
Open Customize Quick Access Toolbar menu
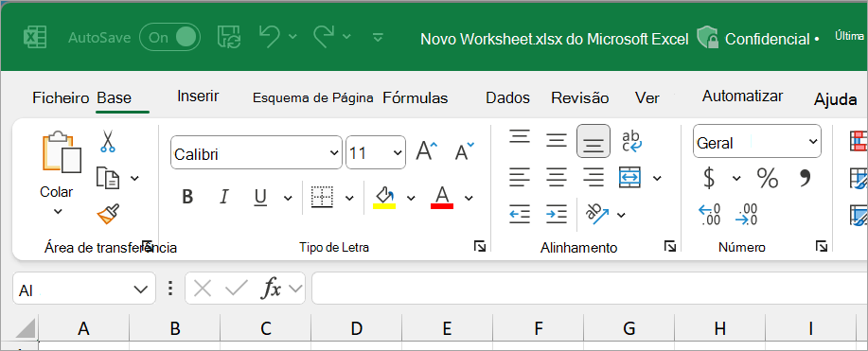coord(378,38)
